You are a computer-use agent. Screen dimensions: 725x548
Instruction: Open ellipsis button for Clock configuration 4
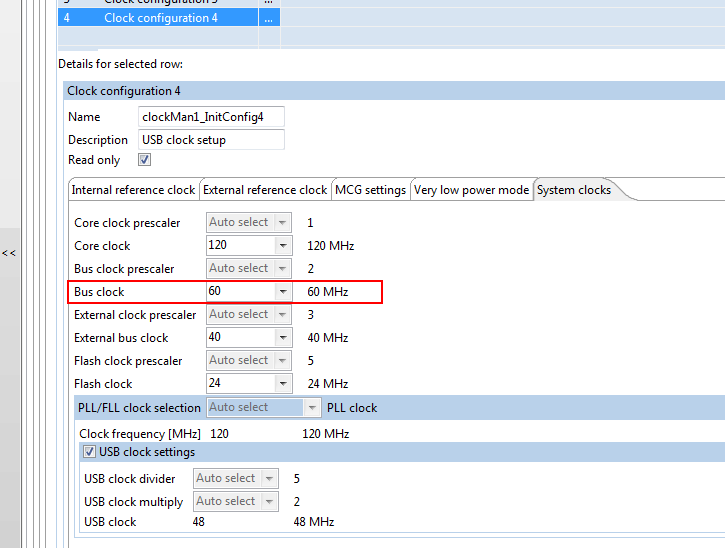[269, 18]
